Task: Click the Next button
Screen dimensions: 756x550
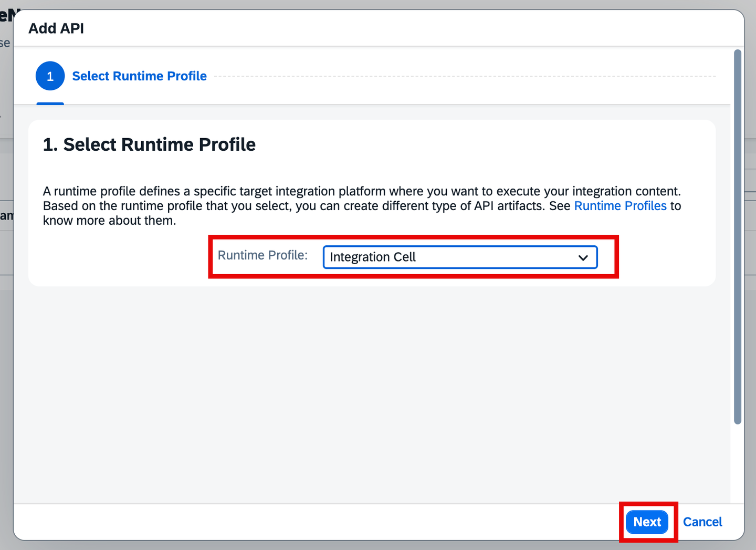Action: click(647, 522)
